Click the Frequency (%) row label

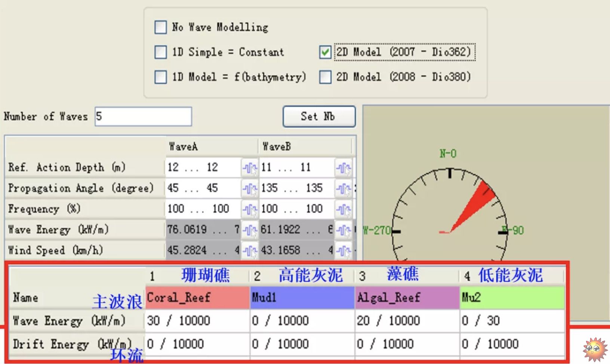coord(44,209)
